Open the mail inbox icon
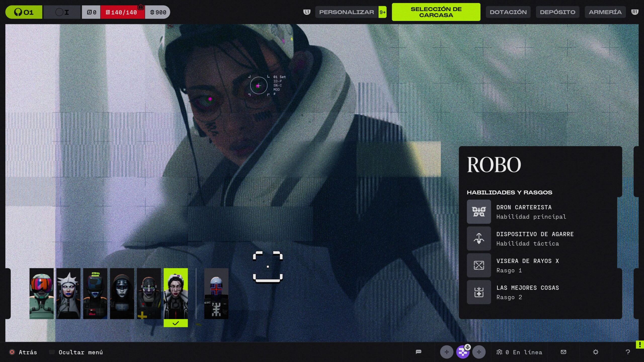 pos(563,352)
